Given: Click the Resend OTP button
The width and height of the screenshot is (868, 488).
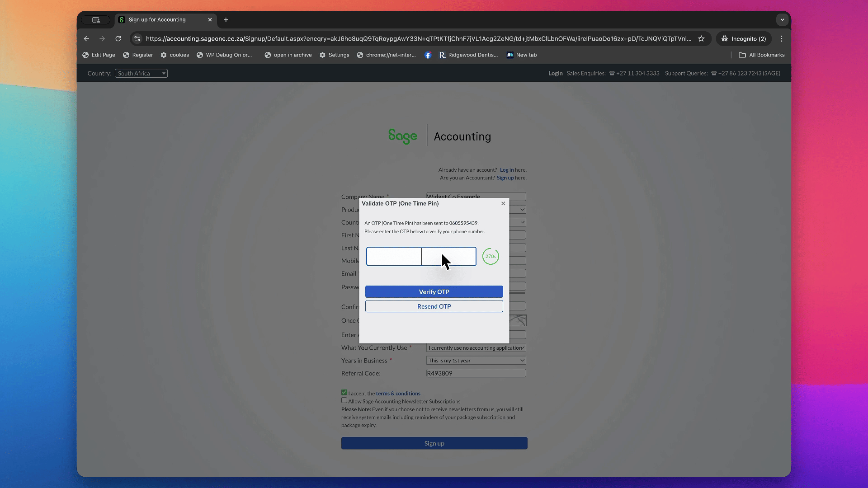Looking at the screenshot, I should [434, 306].
